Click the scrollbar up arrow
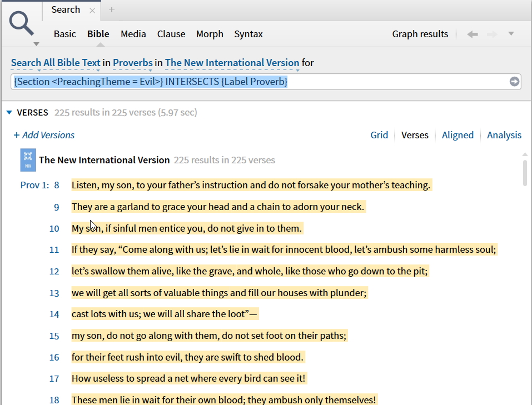The image size is (532, 405). click(525, 154)
